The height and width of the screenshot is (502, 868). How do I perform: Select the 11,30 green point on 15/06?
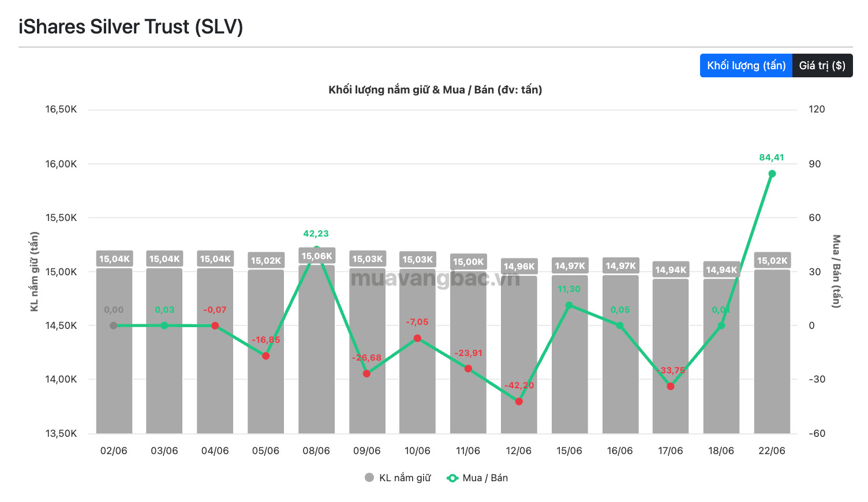click(x=569, y=305)
